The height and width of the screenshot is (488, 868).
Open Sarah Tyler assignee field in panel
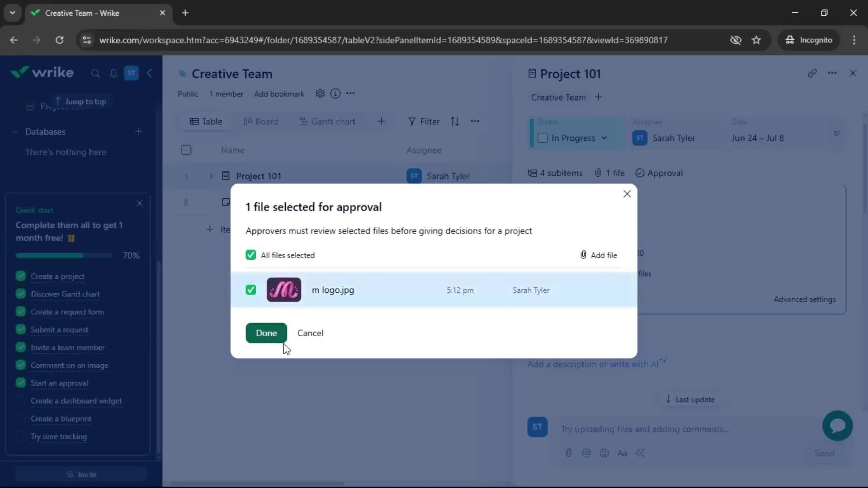(664, 138)
